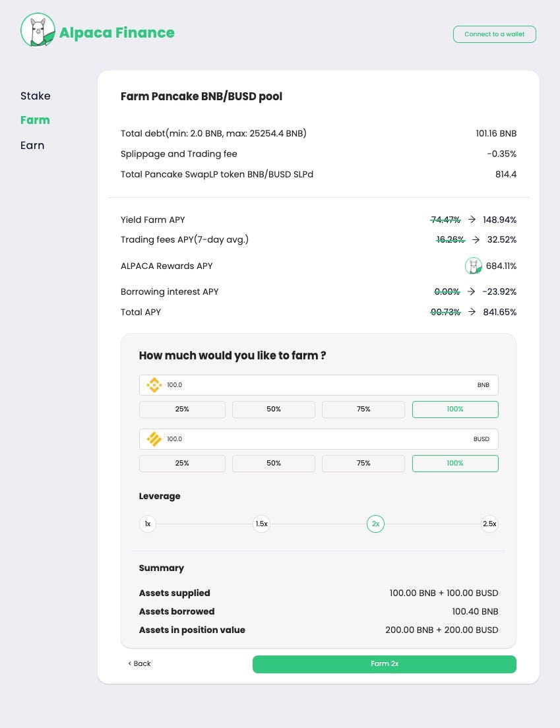Open the Earn section
The image size is (560, 728).
tap(32, 145)
